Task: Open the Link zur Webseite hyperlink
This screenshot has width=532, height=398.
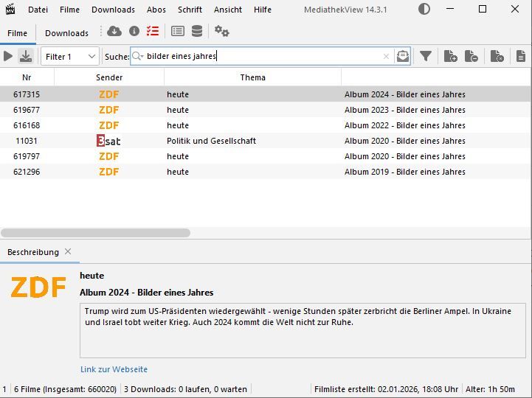Action: (x=114, y=369)
